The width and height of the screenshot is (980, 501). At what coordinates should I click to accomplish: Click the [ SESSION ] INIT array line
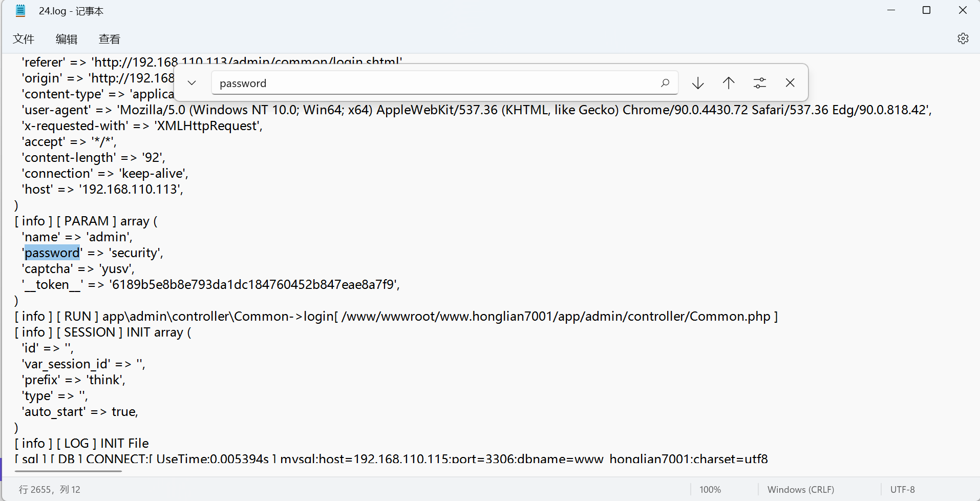pos(103,332)
